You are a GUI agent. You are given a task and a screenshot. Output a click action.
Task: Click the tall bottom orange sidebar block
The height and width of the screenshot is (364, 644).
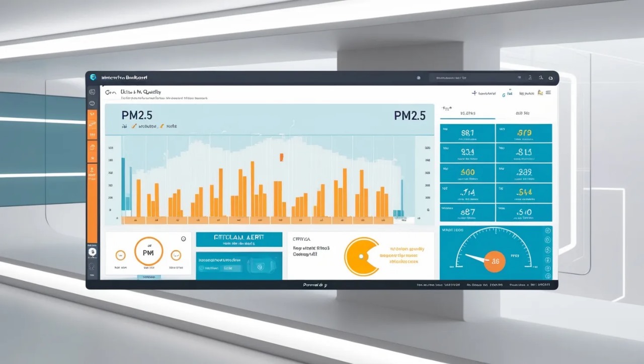pyautogui.click(x=92, y=204)
